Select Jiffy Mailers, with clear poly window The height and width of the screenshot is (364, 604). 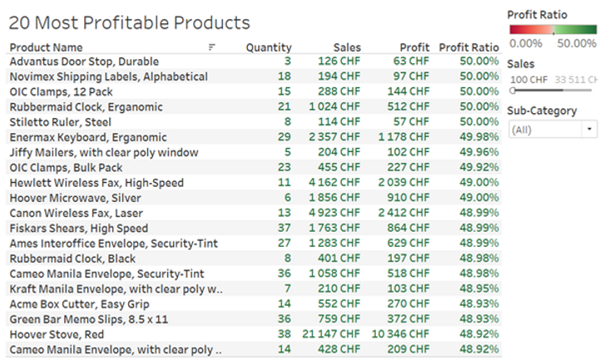coord(104,152)
